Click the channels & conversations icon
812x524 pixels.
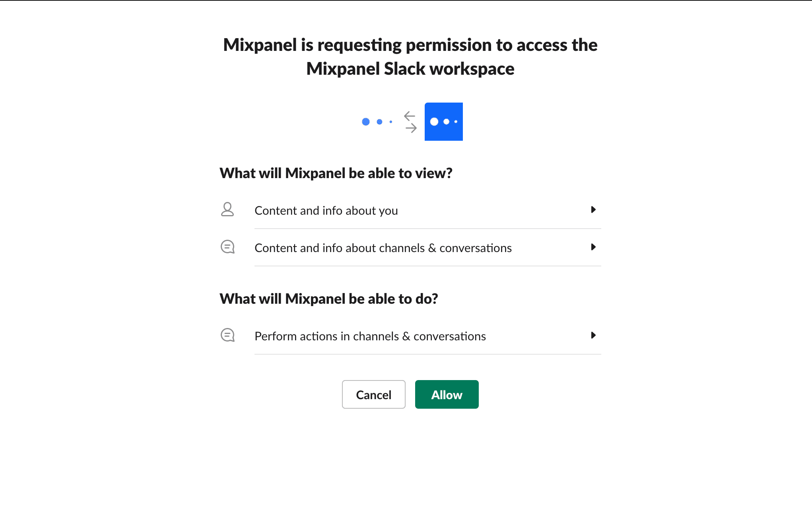(x=228, y=247)
